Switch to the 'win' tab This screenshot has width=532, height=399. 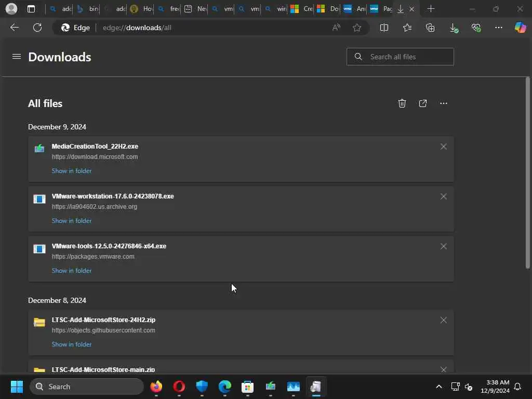(274, 9)
